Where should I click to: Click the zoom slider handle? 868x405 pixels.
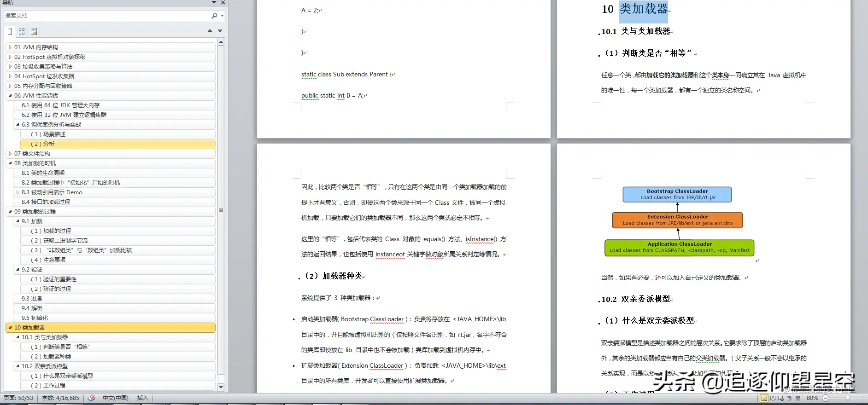point(848,398)
